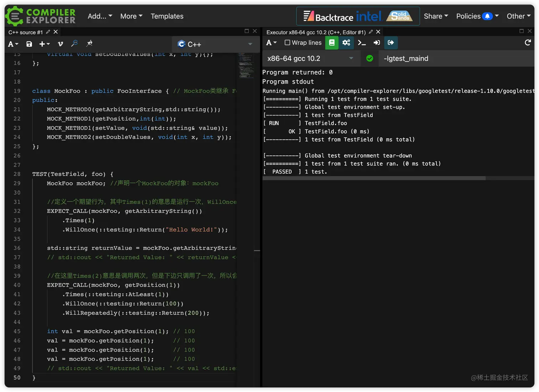Click the green compilation status checkmark
539x392 pixels.
370,58
